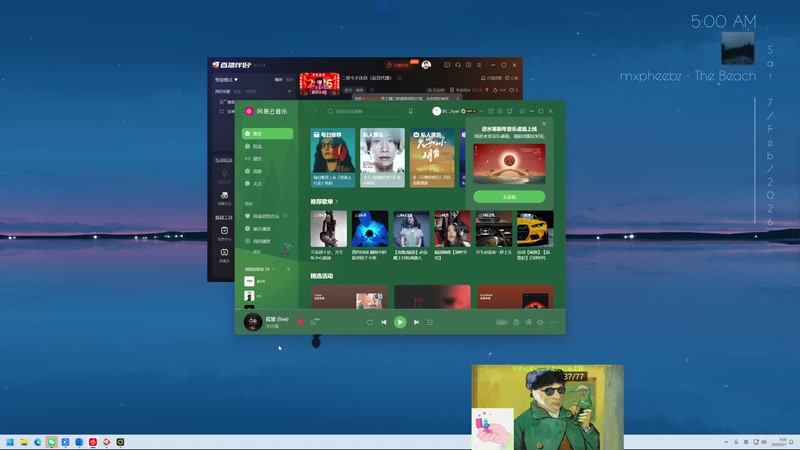Expand the account dropdown arrow beside username
The image size is (800, 450).
click(481, 111)
